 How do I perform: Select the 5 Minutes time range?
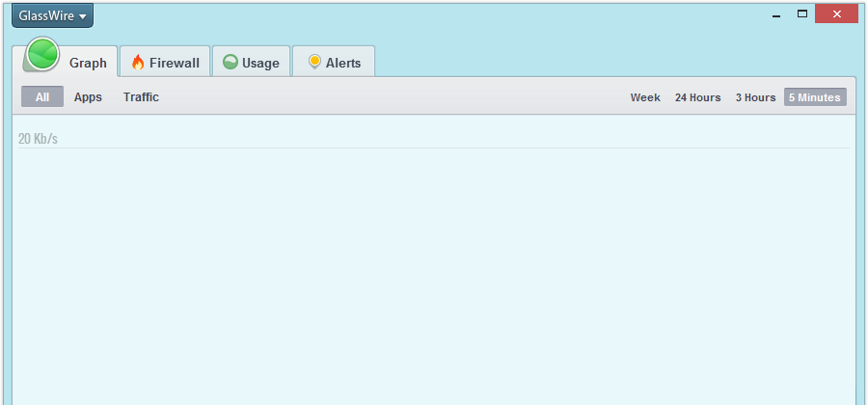(x=814, y=97)
